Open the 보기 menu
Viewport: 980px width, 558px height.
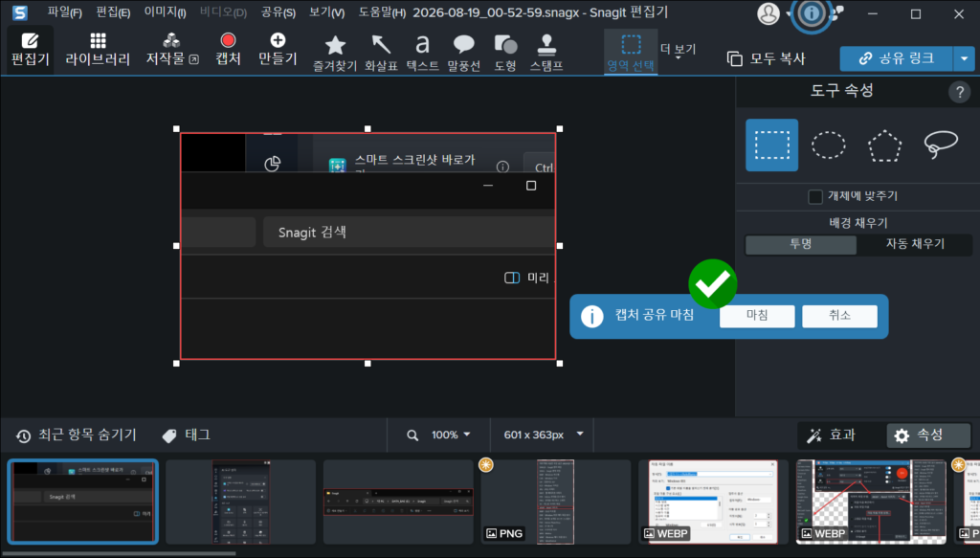tap(327, 12)
